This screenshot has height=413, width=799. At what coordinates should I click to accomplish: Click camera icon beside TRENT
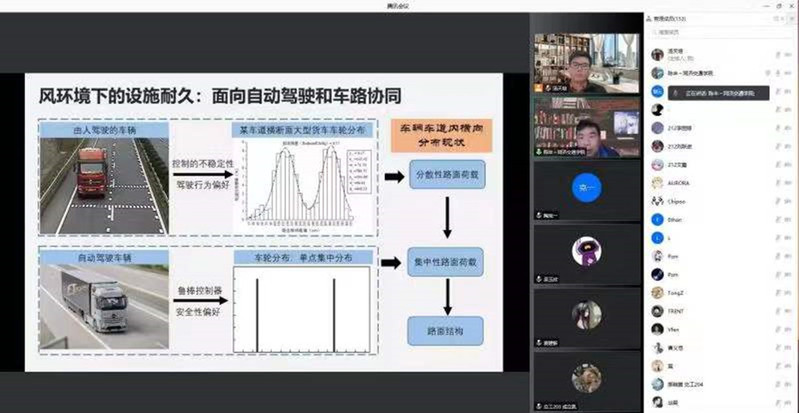point(789,310)
